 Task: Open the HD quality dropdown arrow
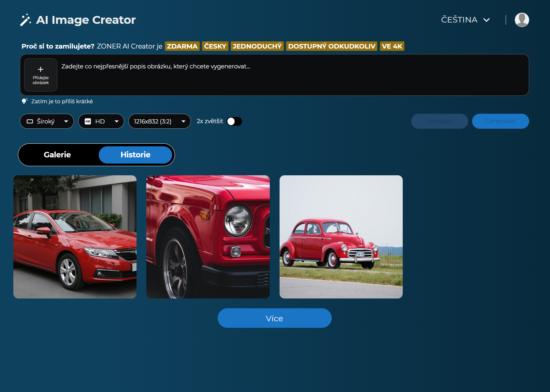[x=117, y=122]
